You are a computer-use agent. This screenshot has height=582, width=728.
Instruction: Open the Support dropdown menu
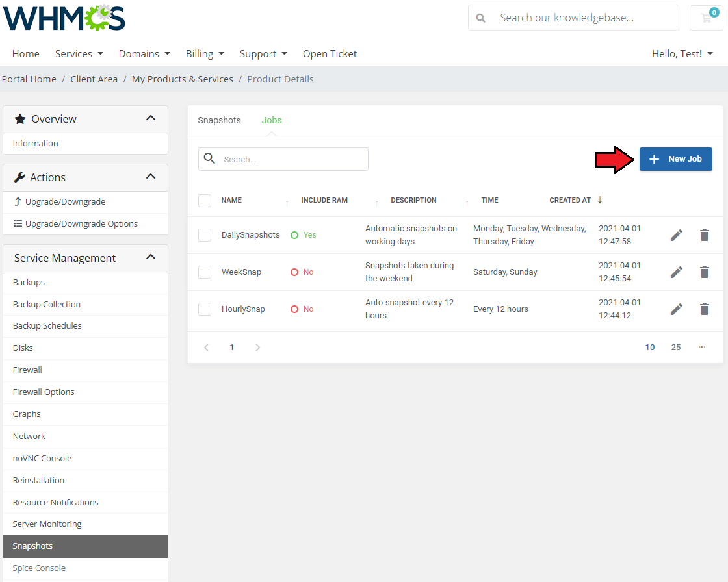[x=263, y=54]
